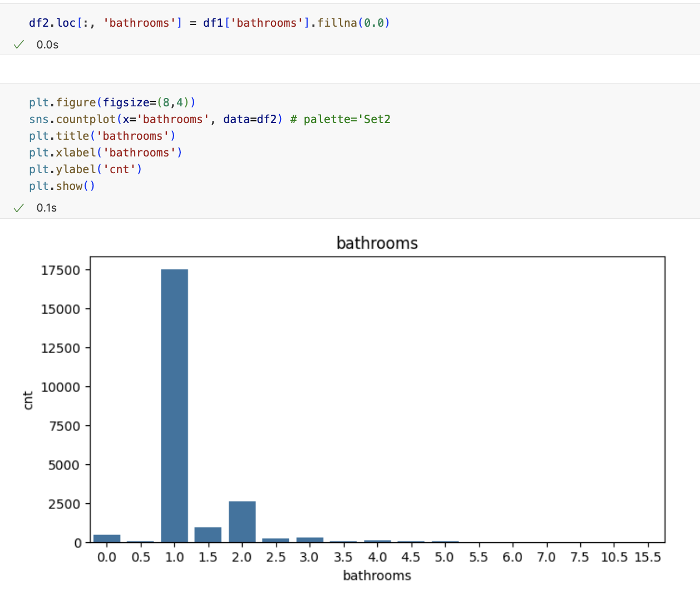Click the y-axis tick label 5000

point(64,465)
